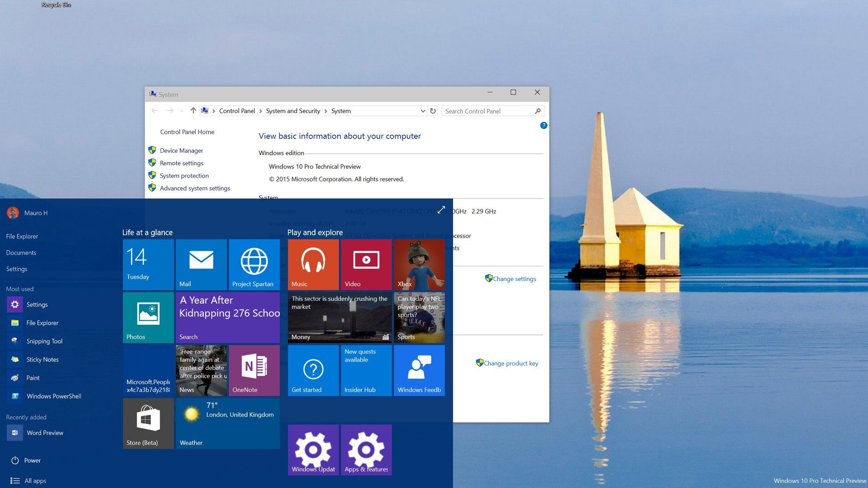Open Advanced system settings link
868x488 pixels.
tap(195, 188)
